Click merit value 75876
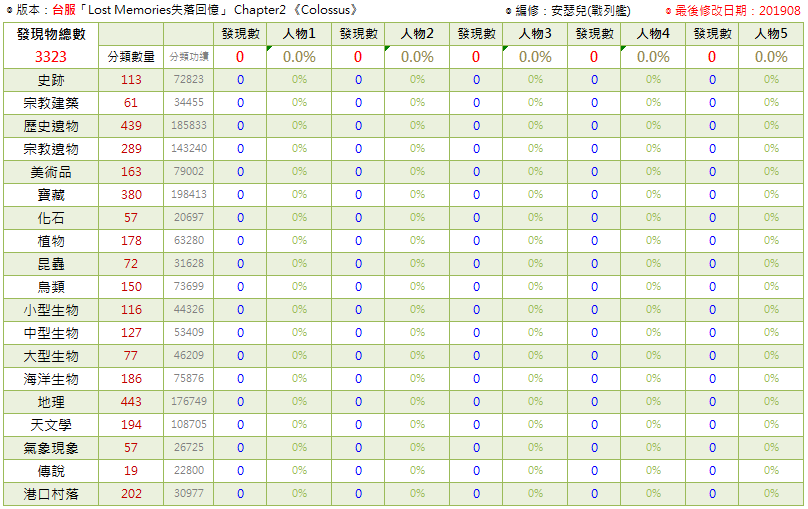 point(189,378)
